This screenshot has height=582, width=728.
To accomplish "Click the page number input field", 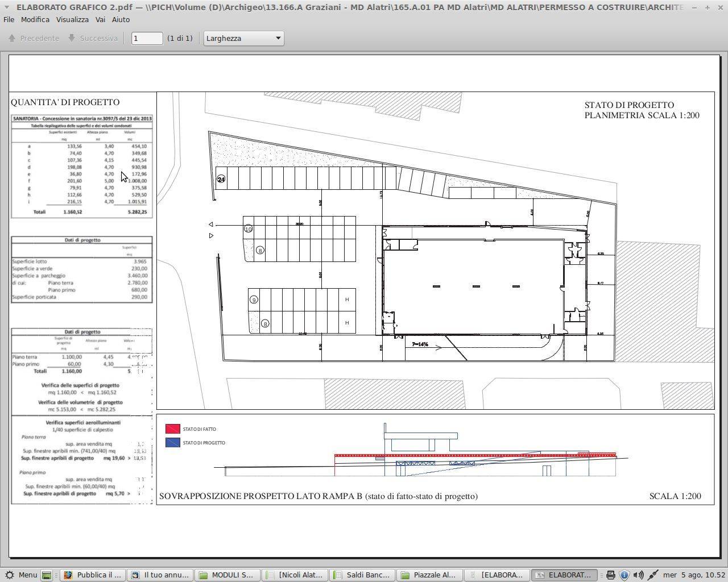I will click(x=147, y=38).
